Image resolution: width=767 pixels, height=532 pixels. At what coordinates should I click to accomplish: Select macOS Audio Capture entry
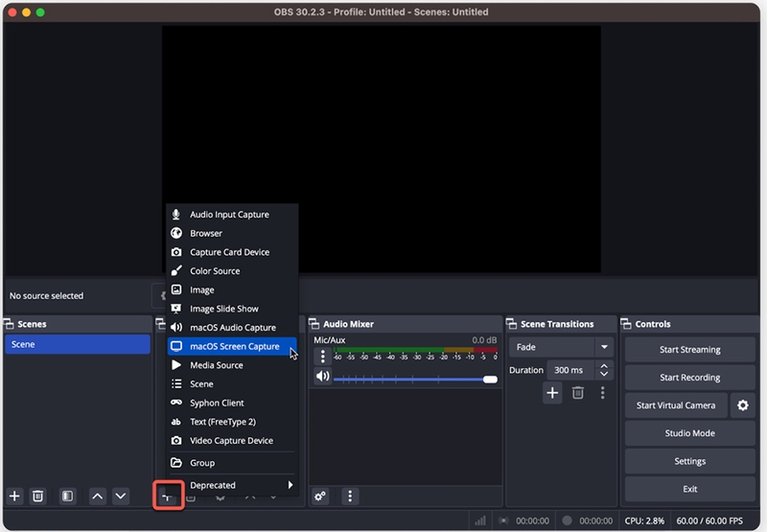(x=233, y=328)
